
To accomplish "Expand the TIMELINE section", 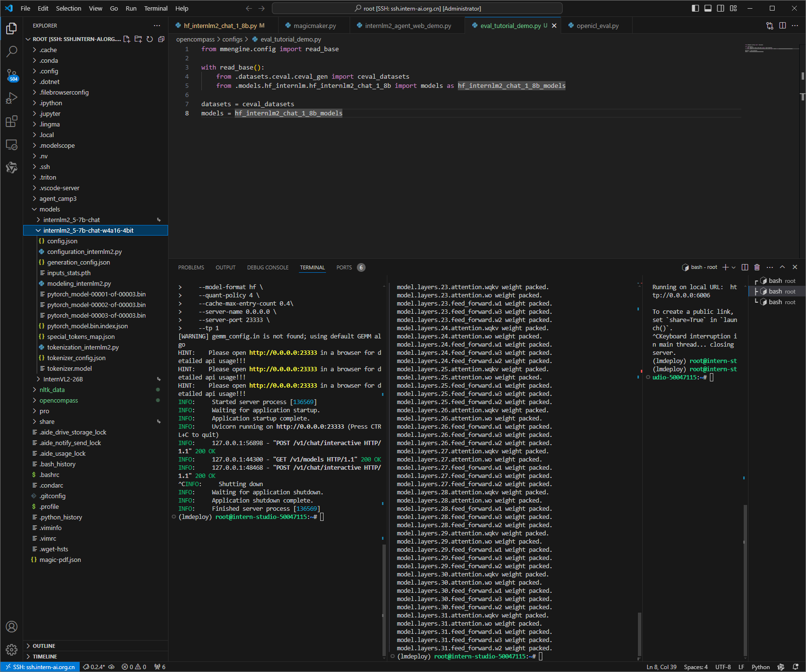I will (96, 656).
